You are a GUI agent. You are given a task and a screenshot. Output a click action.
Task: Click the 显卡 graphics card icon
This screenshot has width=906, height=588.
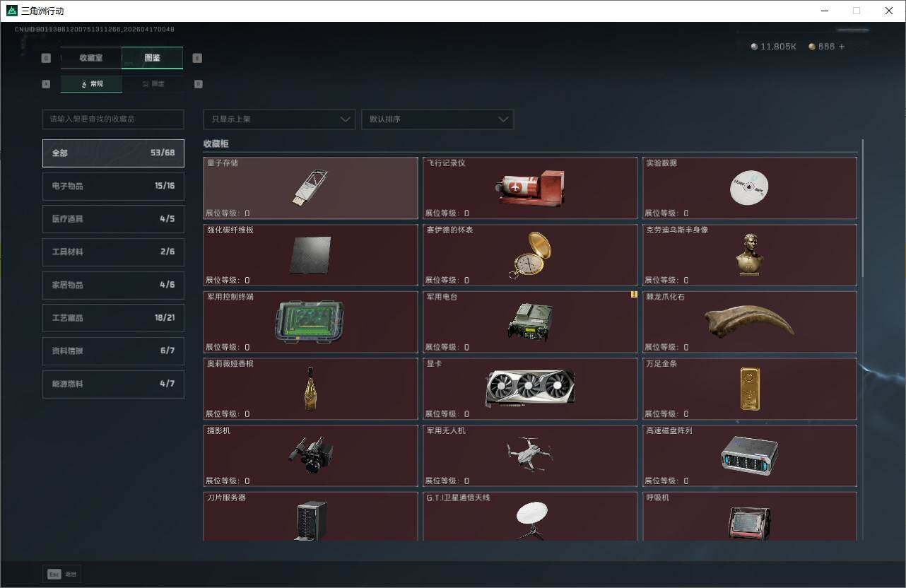pyautogui.click(x=530, y=388)
